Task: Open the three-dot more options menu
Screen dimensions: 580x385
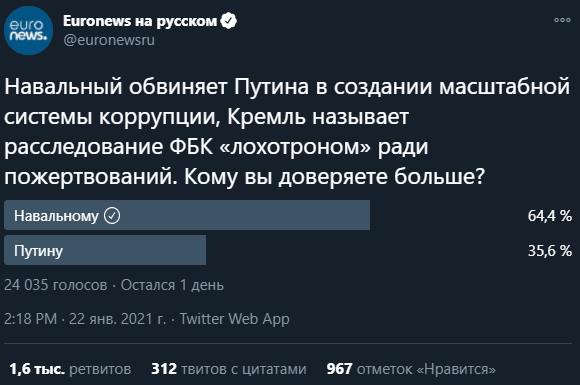Action: (x=562, y=20)
